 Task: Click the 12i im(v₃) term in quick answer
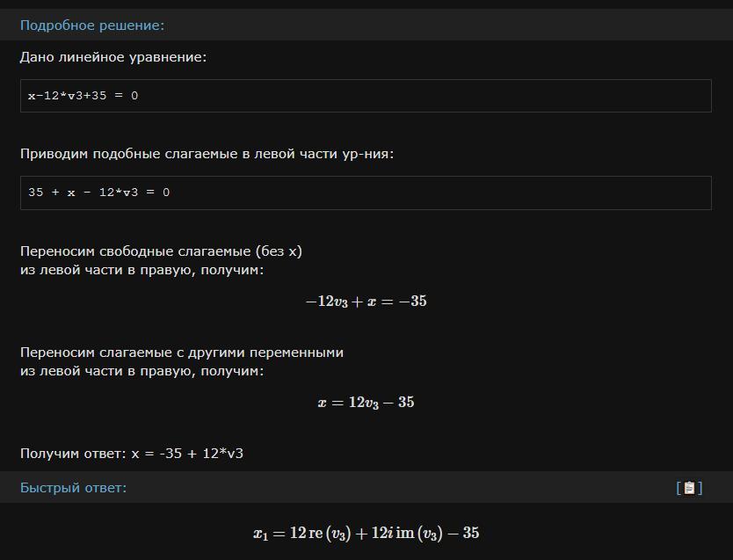click(407, 534)
